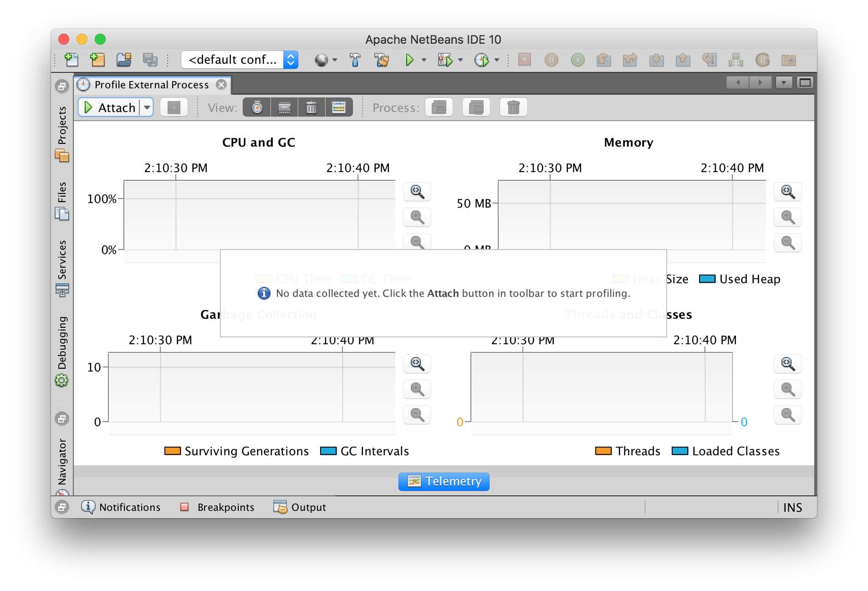Click the New File toolbar icon
Image resolution: width=868 pixels, height=591 pixels.
point(71,60)
